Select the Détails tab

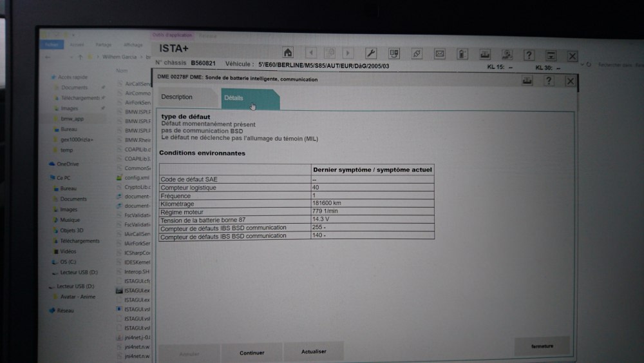point(250,99)
